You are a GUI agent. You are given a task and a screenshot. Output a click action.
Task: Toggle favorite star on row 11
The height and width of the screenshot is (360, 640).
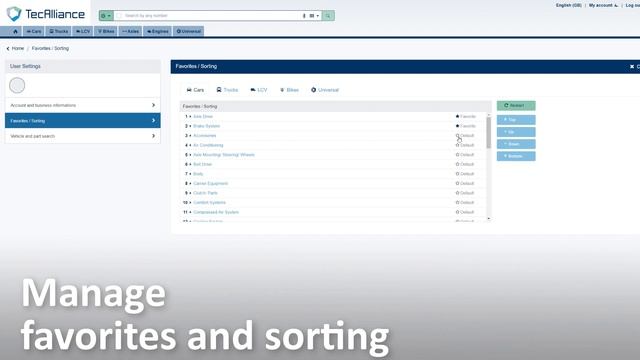tap(458, 212)
